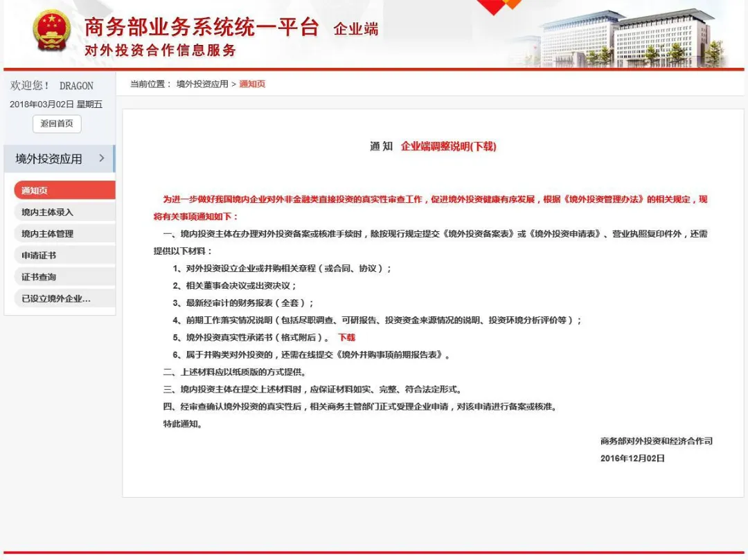The width and height of the screenshot is (748, 560).
Task: Click the notice date 2016年12月02日
Action: [x=632, y=458]
